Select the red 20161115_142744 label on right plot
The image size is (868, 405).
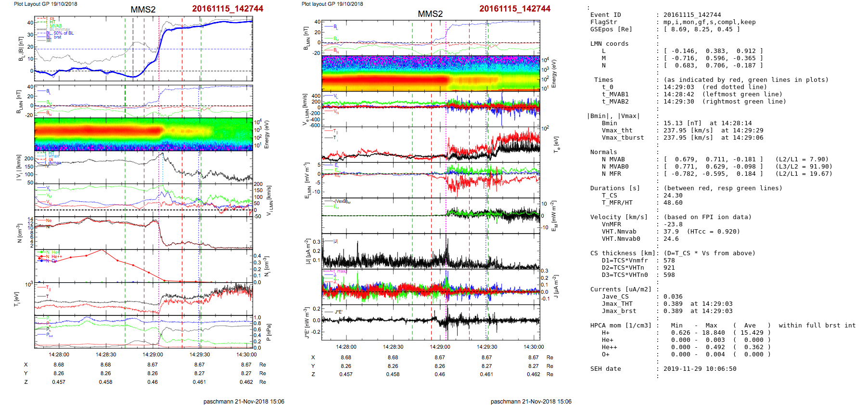[x=514, y=9]
